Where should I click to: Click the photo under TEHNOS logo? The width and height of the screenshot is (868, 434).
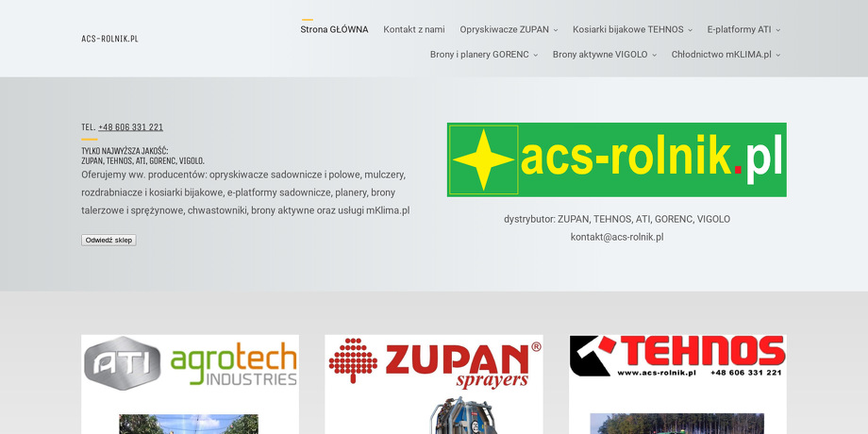click(x=677, y=424)
